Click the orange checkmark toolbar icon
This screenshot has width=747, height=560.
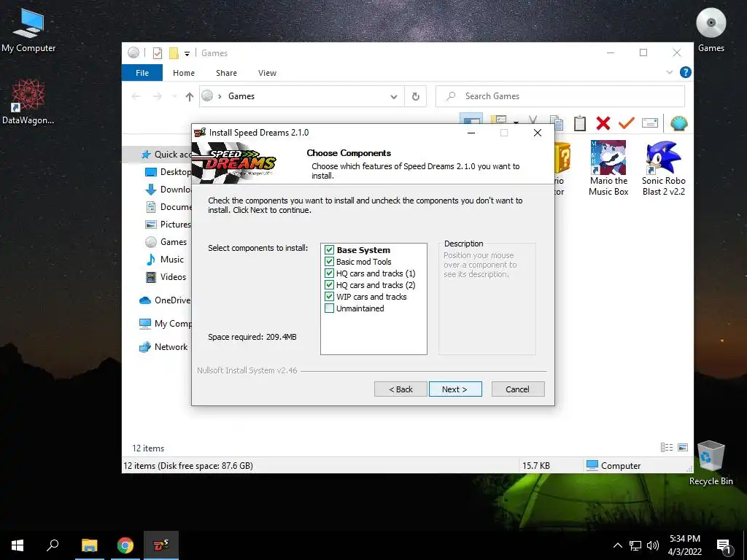coord(626,123)
